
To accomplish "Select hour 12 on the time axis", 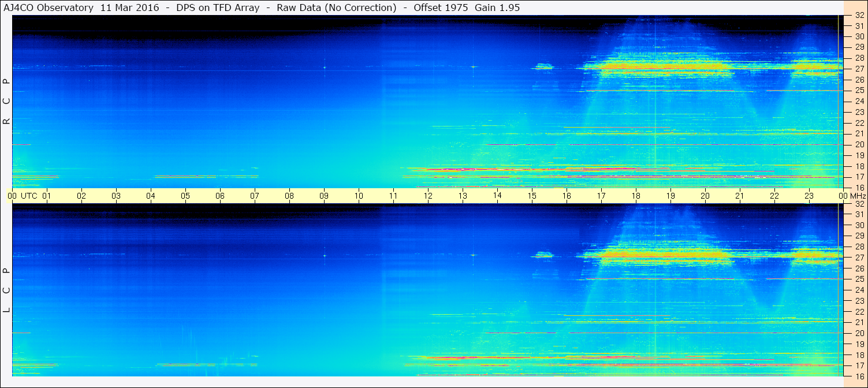I will pos(428,196).
